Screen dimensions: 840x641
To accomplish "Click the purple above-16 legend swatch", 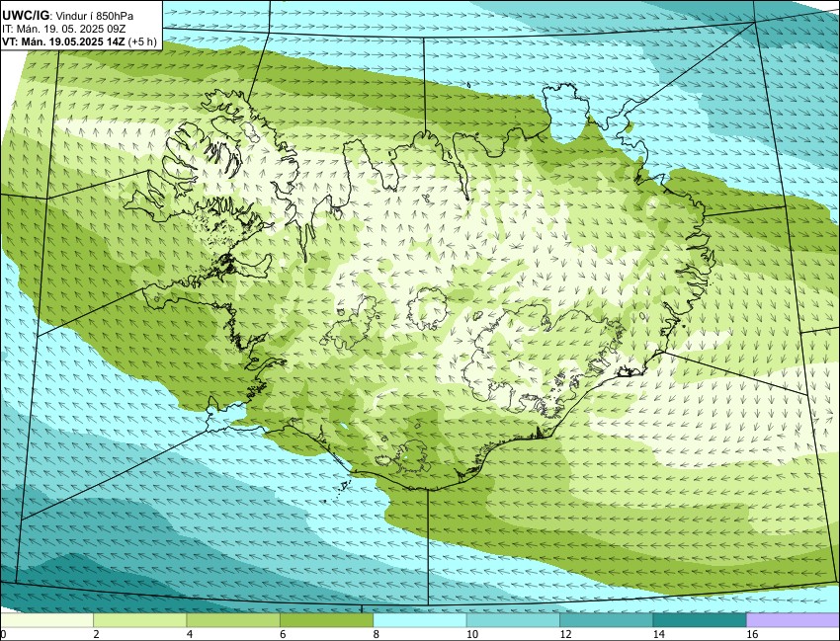I will coord(793,620).
